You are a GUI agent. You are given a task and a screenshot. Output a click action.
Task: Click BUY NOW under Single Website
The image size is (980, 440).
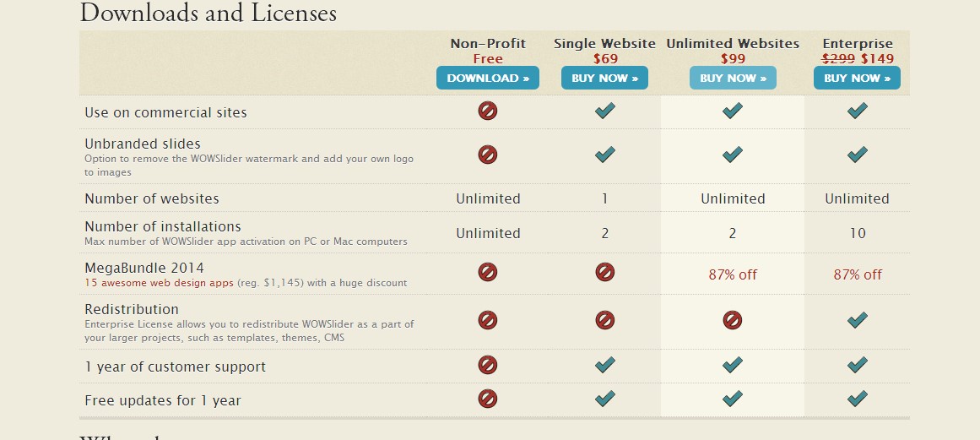tap(604, 79)
